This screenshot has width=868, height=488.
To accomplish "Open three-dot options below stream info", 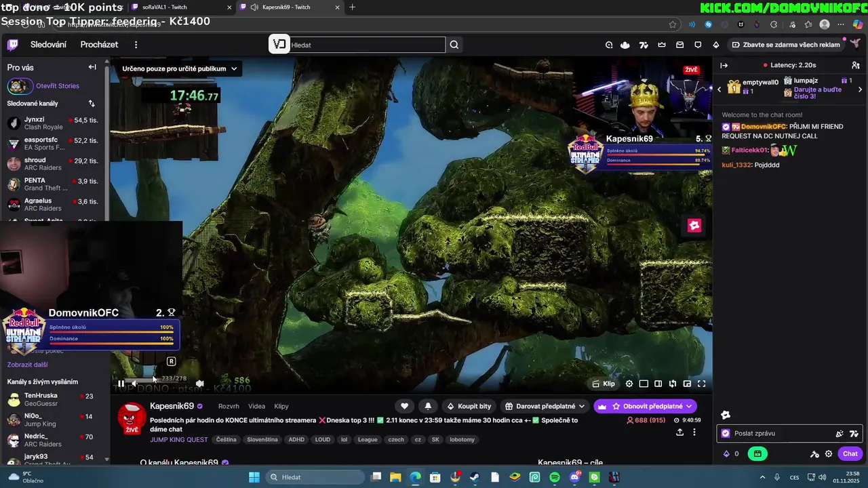I will [694, 432].
